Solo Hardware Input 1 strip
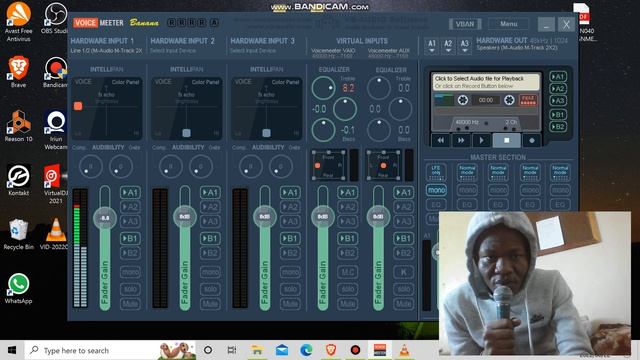The width and height of the screenshot is (640, 360). [x=130, y=289]
